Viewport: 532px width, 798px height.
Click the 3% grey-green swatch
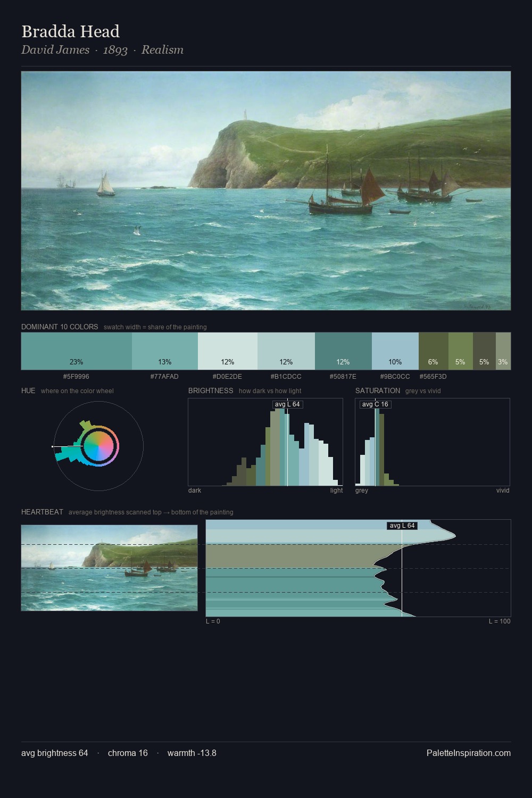(x=503, y=351)
